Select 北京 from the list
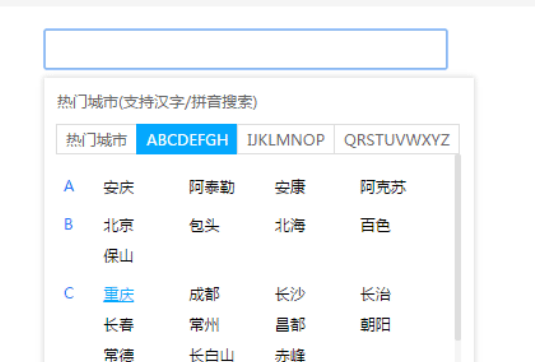535x362 pixels. [119, 226]
